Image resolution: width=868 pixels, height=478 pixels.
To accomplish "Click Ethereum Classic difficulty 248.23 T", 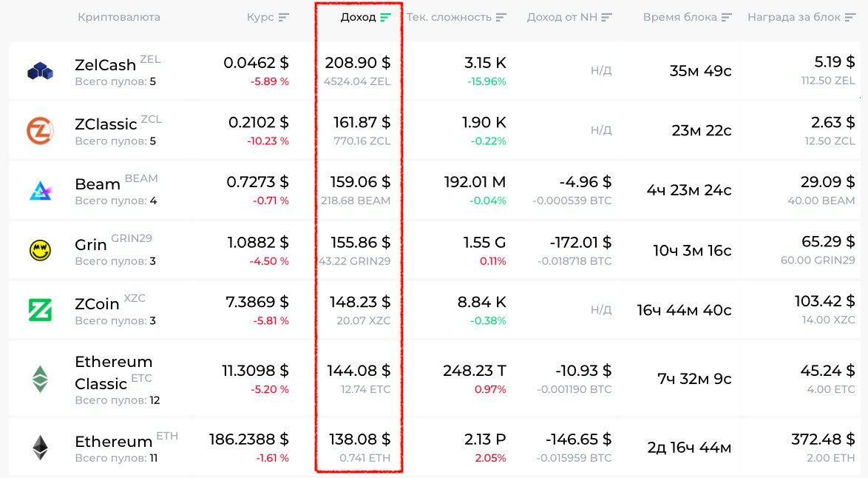I will pos(475,371).
